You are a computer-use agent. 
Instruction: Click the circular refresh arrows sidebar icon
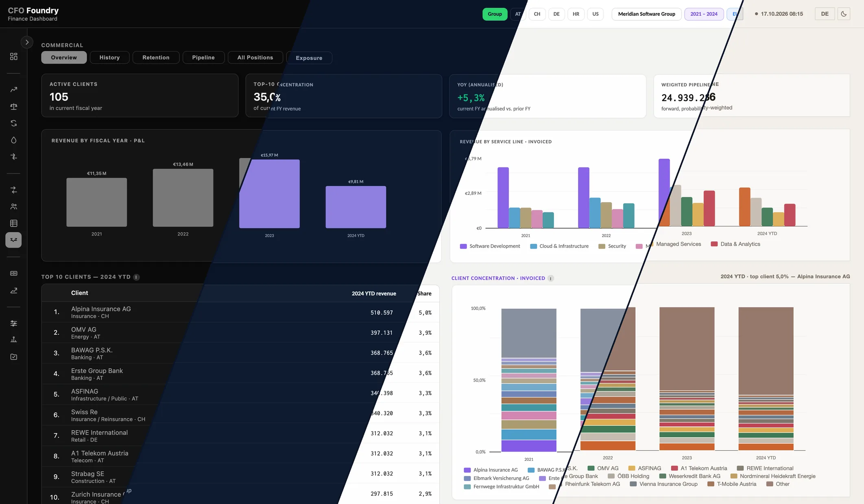tap(13, 123)
